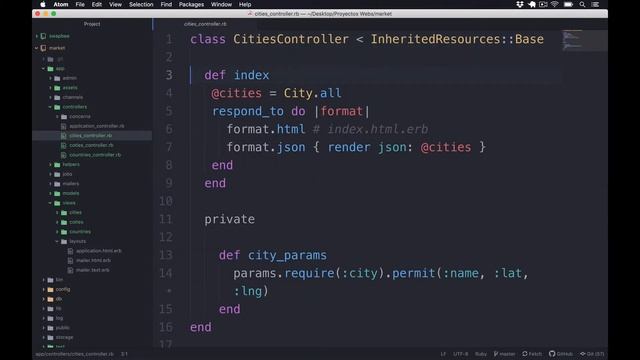Click the master git branch indicator

(x=504, y=354)
